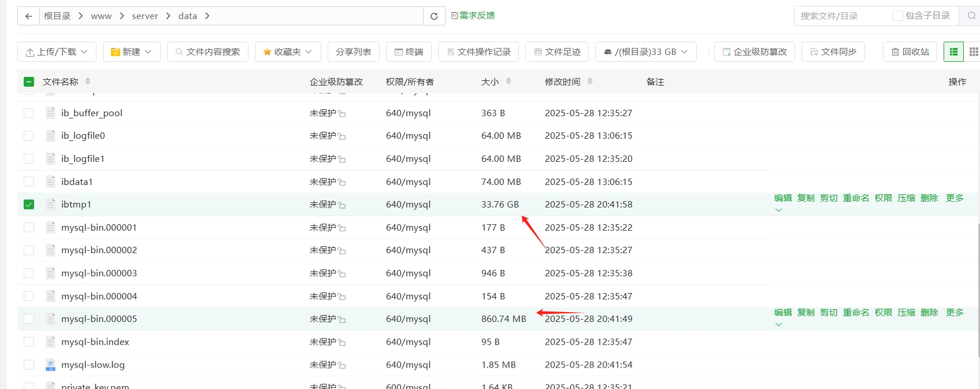This screenshot has width=980, height=389.
Task: Check the ibdata1 file checkbox
Action: click(29, 181)
